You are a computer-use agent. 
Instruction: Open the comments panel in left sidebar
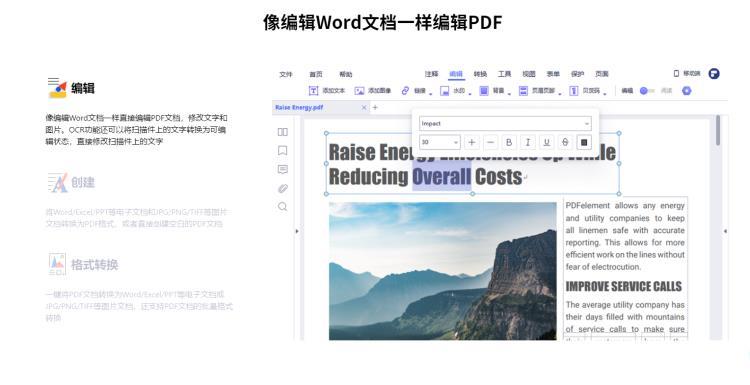click(283, 169)
